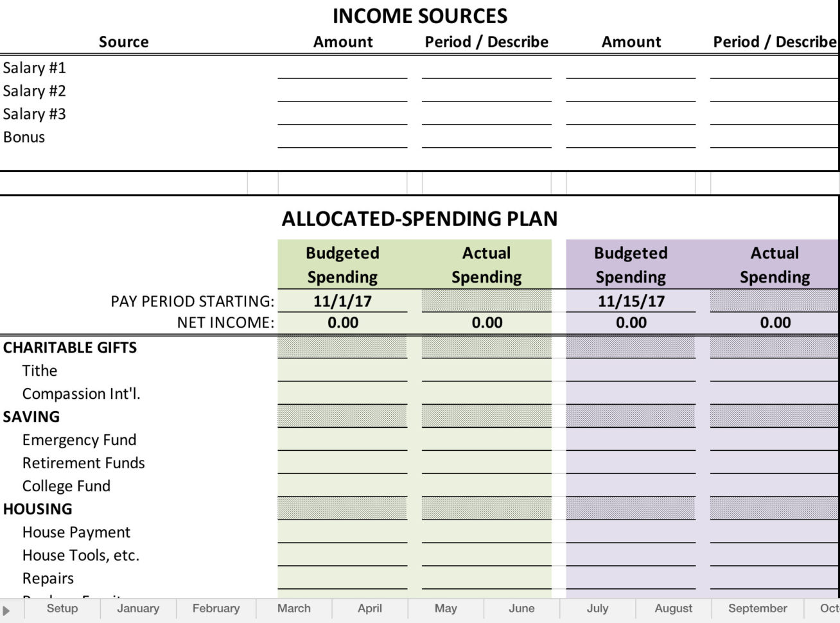Open the October sheet tab
Image resolution: width=840 pixels, height=623 pixels.
click(829, 608)
